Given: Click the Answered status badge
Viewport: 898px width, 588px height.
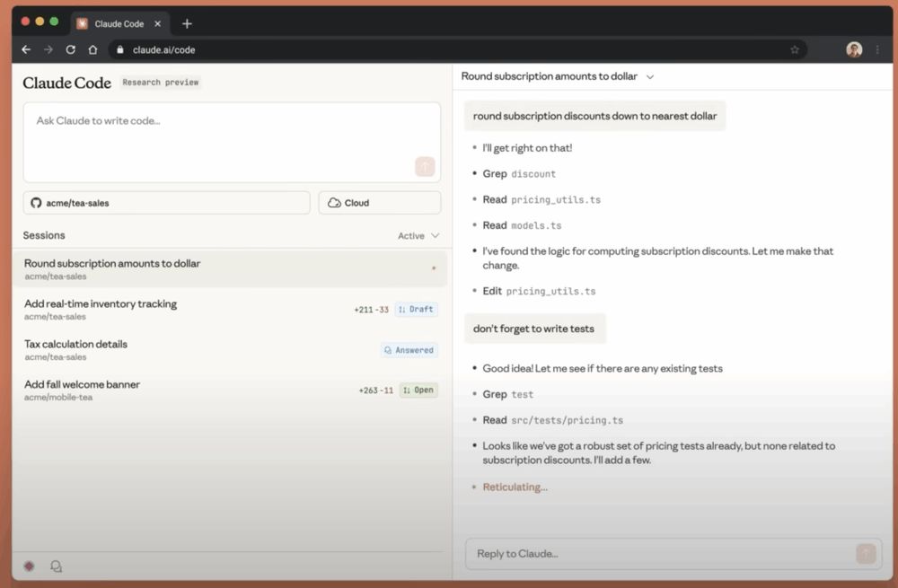Looking at the screenshot, I should click(x=409, y=350).
